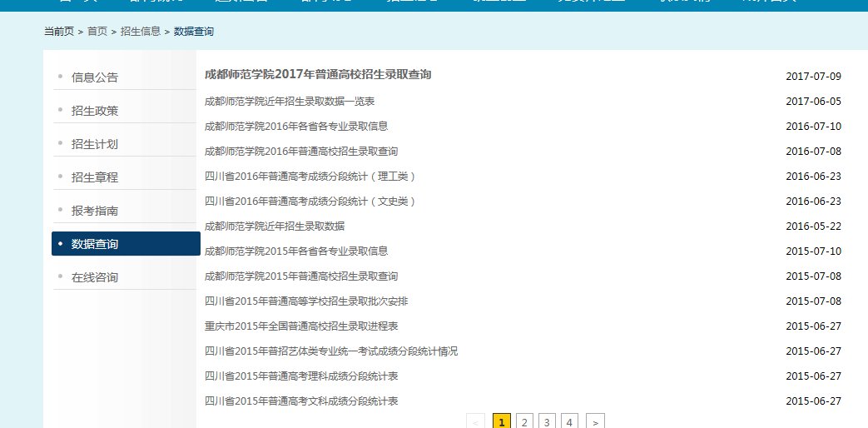This screenshot has height=428, width=868.
Task: Open 四川省2016年普通高考成绩分段统计（文史类）
Action: 310,201
